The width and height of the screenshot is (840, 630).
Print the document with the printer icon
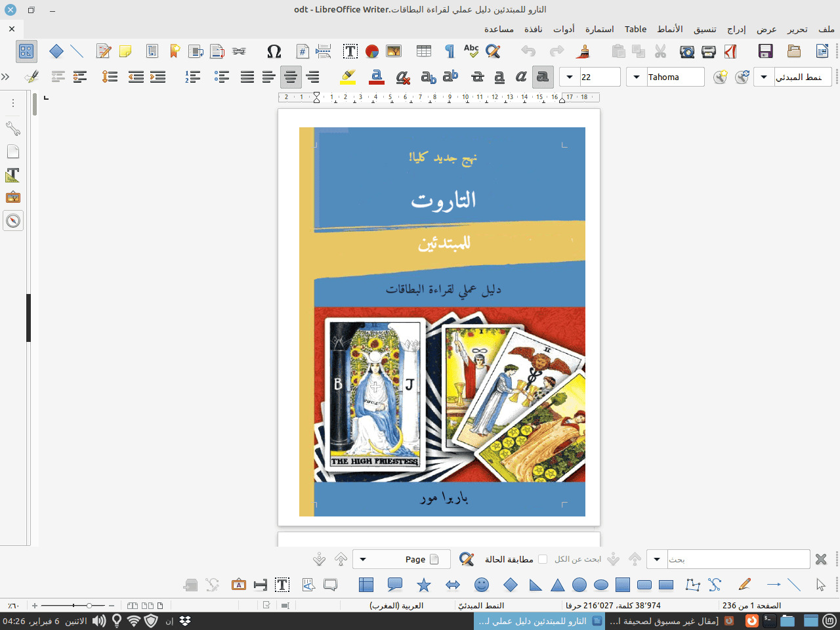click(x=709, y=51)
